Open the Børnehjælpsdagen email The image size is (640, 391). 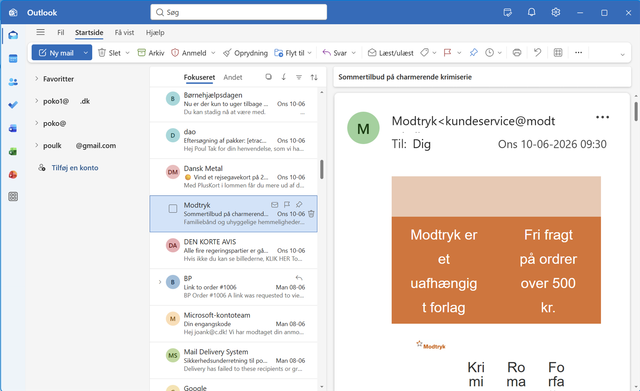pos(233,104)
